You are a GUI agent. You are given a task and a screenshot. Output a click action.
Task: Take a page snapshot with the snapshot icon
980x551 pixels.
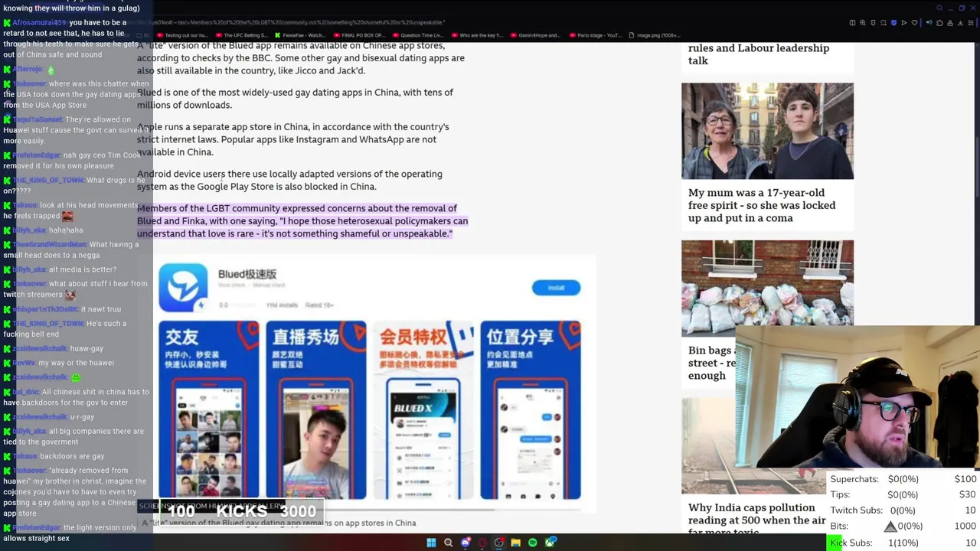(x=884, y=23)
